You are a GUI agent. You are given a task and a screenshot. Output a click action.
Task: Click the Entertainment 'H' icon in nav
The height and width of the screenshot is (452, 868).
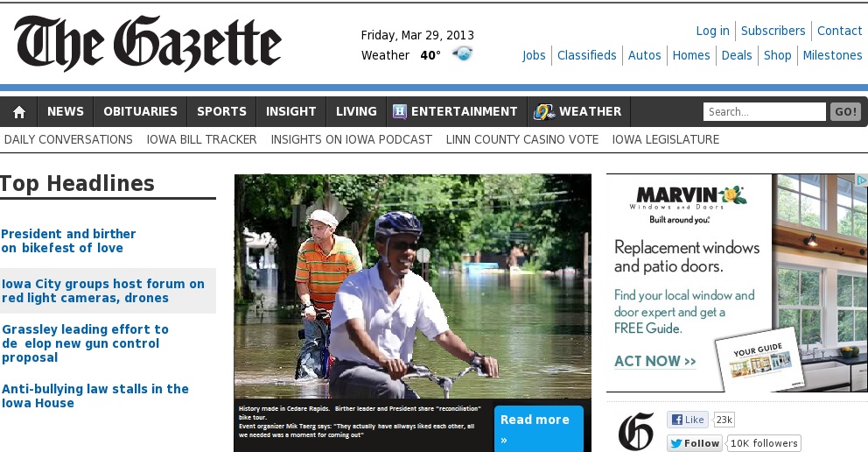point(399,111)
